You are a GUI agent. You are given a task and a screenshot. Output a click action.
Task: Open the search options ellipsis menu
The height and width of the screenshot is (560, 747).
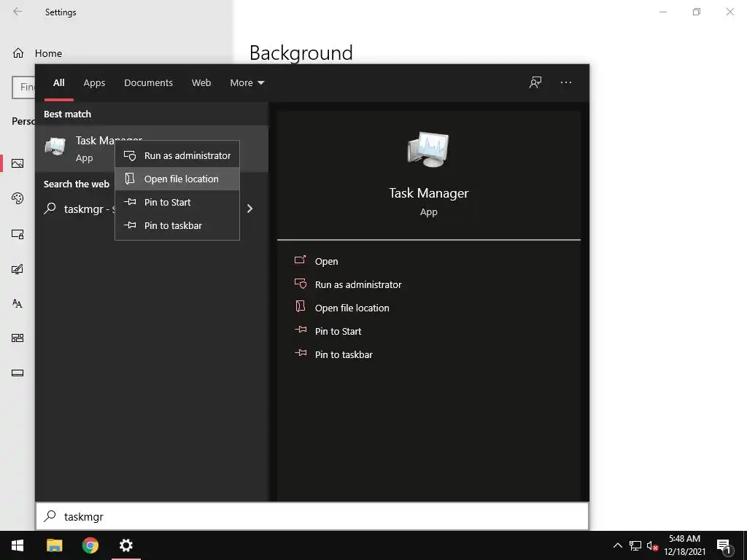click(x=566, y=83)
